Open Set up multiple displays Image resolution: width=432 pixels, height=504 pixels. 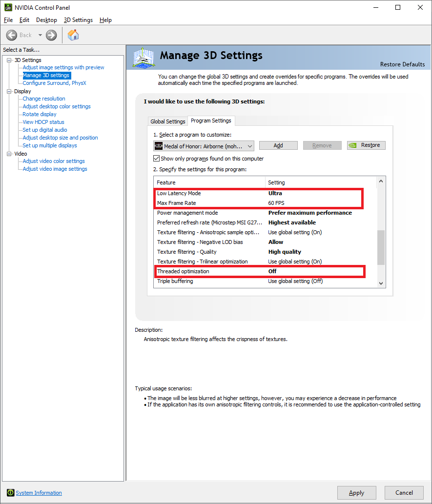pyautogui.click(x=49, y=145)
